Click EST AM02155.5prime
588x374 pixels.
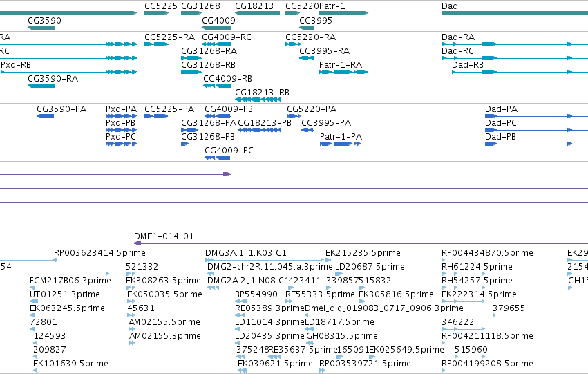[164, 322]
